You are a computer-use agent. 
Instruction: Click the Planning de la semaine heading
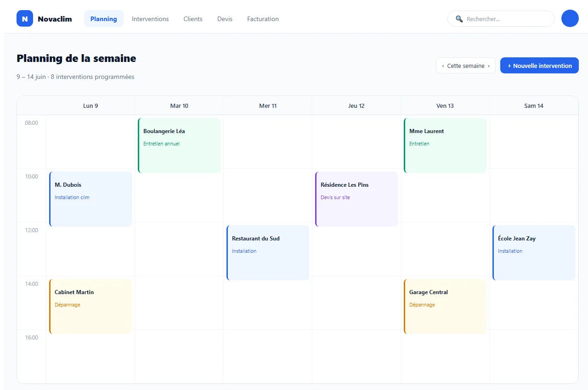76,58
